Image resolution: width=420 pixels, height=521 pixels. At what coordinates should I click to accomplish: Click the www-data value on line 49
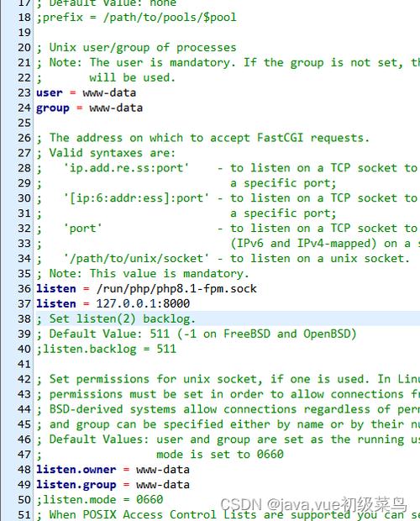(163, 485)
